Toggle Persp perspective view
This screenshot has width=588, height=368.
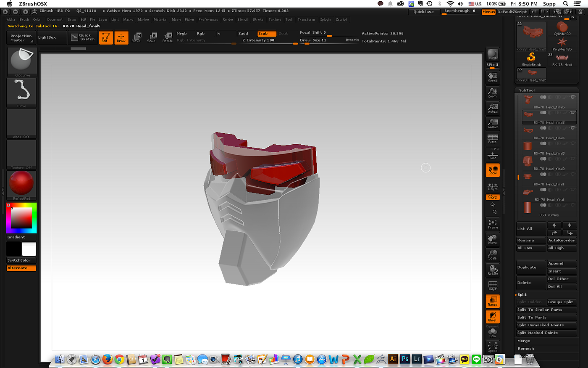(x=493, y=138)
